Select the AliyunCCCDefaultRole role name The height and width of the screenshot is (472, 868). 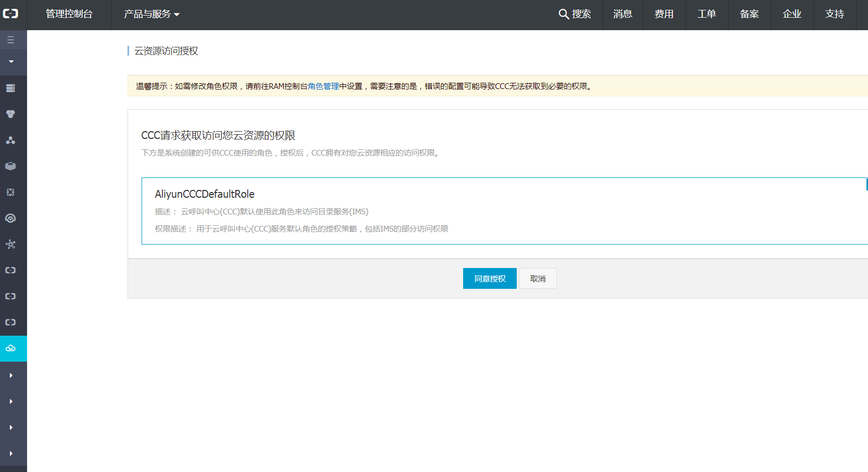(x=205, y=194)
